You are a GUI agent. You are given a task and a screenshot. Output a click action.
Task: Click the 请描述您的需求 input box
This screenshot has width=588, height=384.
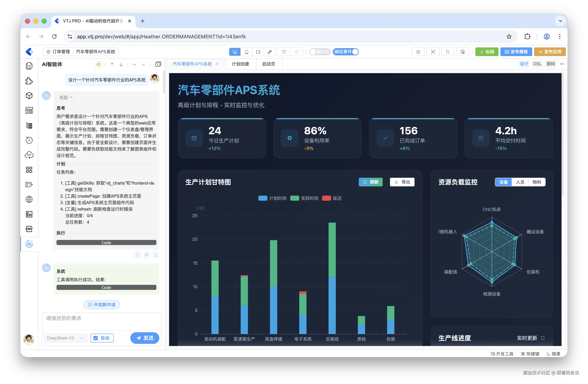point(102,321)
